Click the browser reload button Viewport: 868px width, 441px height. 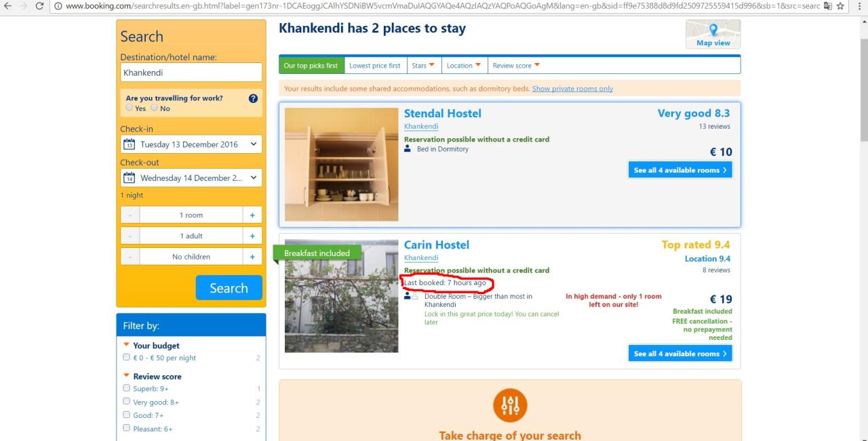pos(40,7)
